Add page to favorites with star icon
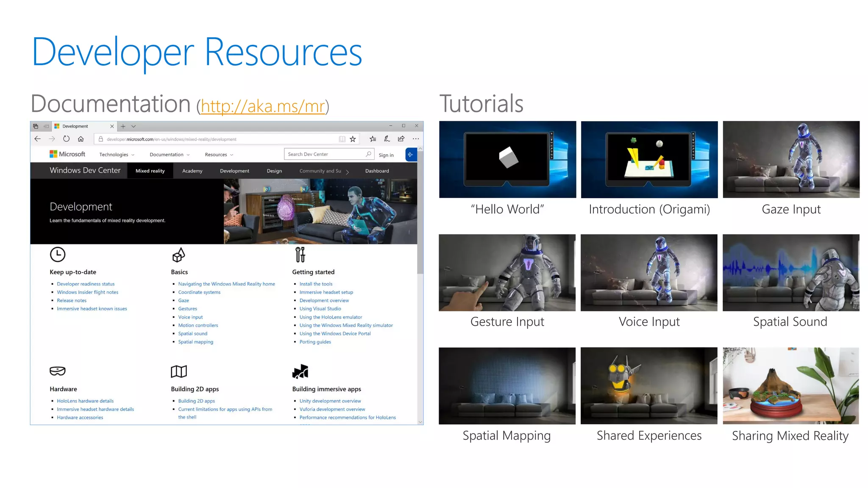This screenshot has width=868, height=488. [353, 139]
